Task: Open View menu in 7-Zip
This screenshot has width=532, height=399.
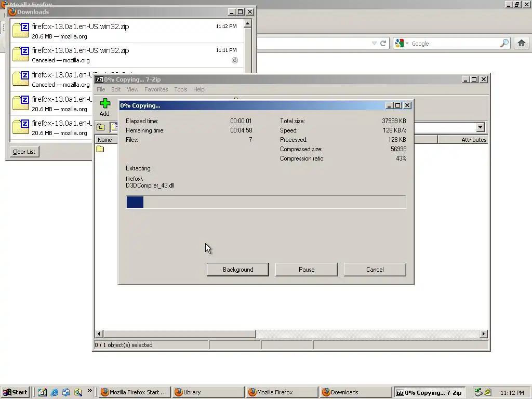Action: tap(132, 89)
